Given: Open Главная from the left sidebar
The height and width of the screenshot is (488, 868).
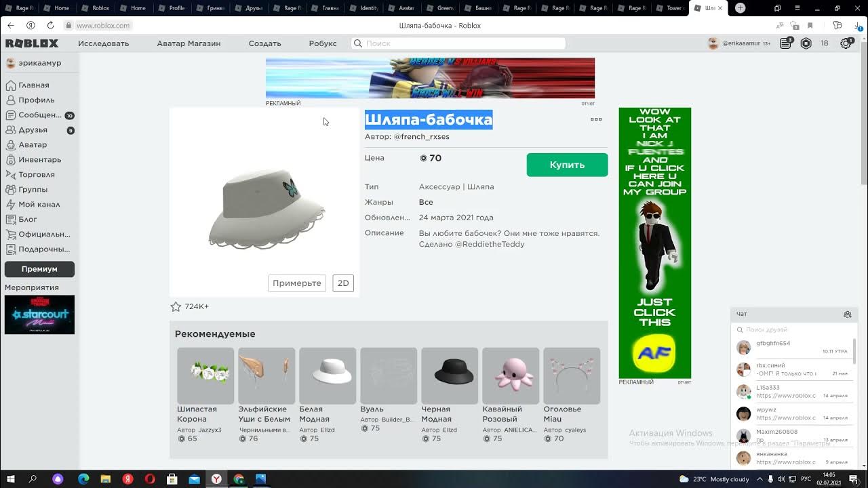Looking at the screenshot, I should pyautogui.click(x=33, y=85).
